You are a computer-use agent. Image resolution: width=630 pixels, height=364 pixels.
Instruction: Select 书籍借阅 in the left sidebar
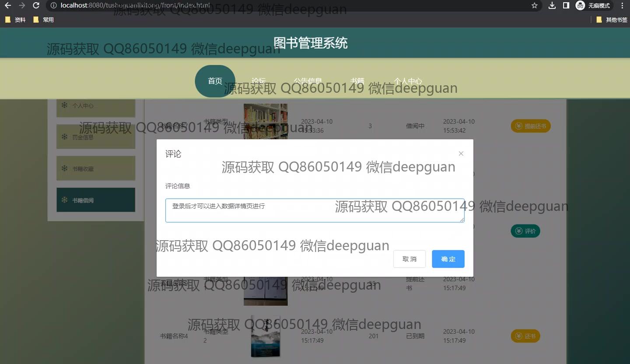96,200
